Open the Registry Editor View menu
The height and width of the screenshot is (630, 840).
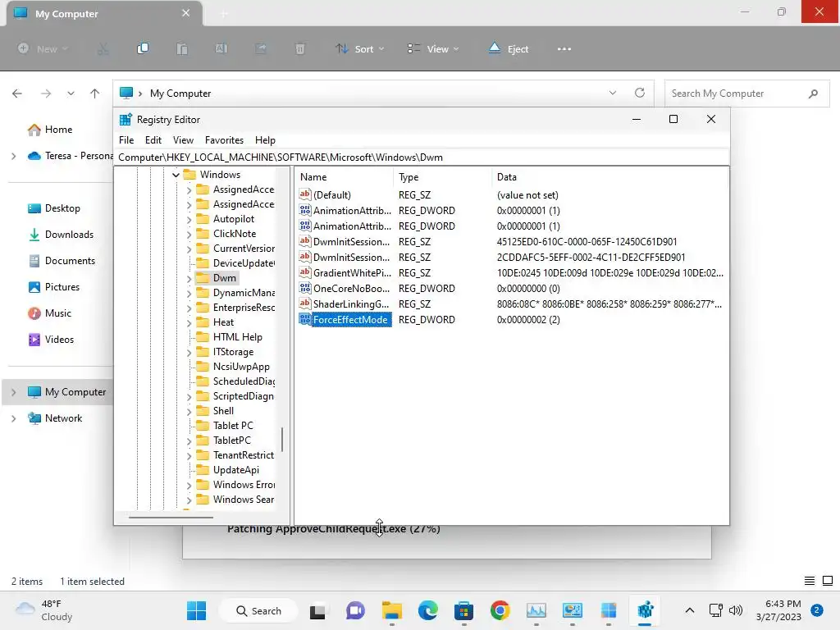pyautogui.click(x=183, y=139)
